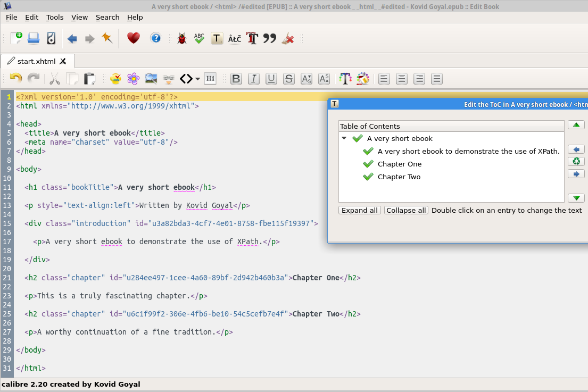Select Chapter Two in Table of Contents
Image resolution: width=588 pixels, height=392 pixels.
click(399, 177)
